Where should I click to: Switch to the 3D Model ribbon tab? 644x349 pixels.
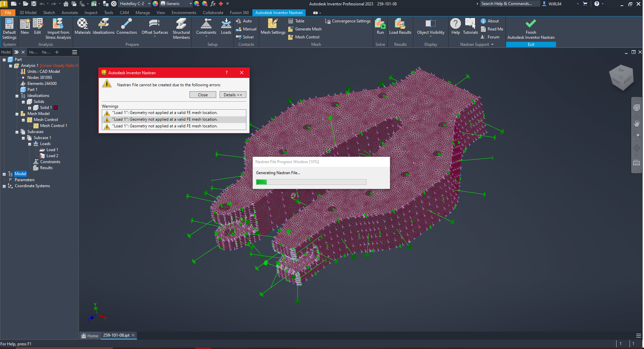[28, 12]
